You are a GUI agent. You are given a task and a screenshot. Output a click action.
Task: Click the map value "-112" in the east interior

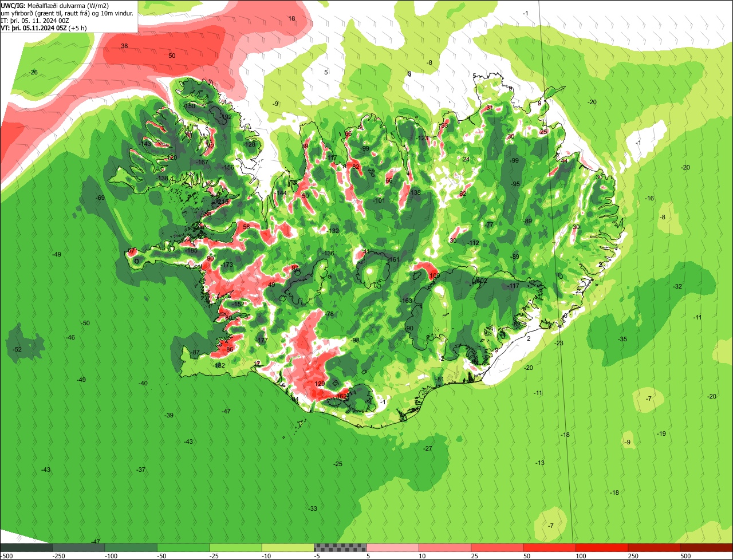coord(472,243)
